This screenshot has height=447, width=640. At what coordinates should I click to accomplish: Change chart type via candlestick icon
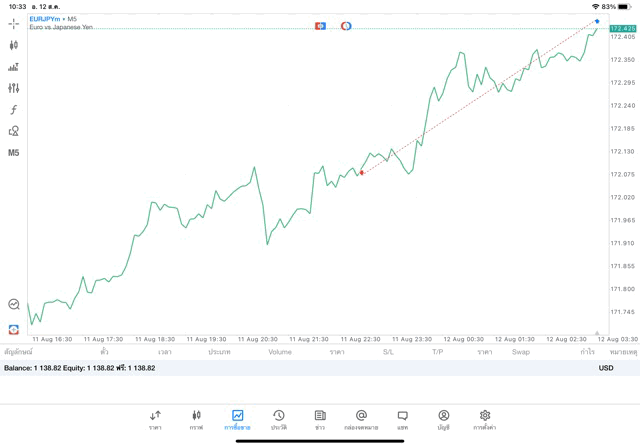coord(14,45)
